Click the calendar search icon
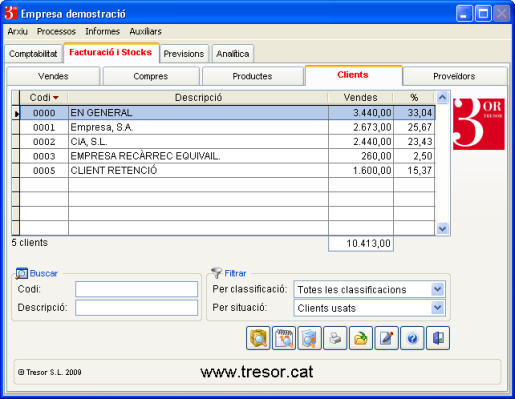 [284, 338]
